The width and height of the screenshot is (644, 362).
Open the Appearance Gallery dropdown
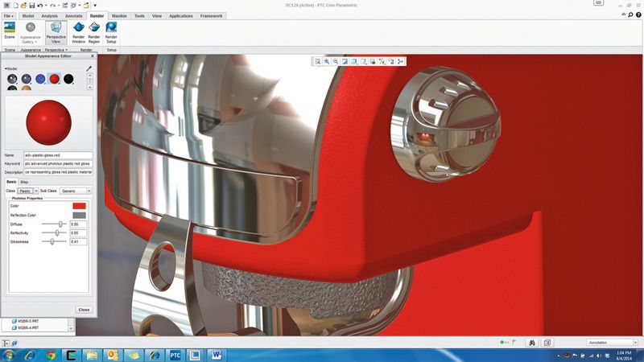click(x=30, y=33)
